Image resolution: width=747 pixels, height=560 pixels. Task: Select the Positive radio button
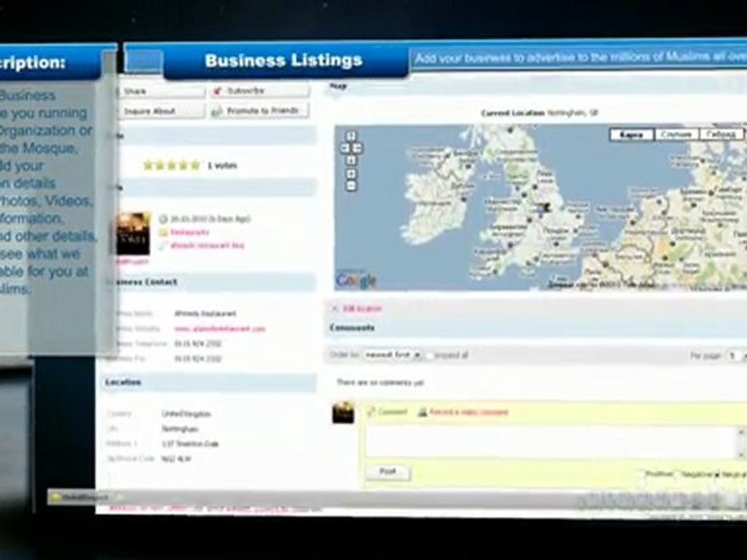tap(641, 474)
